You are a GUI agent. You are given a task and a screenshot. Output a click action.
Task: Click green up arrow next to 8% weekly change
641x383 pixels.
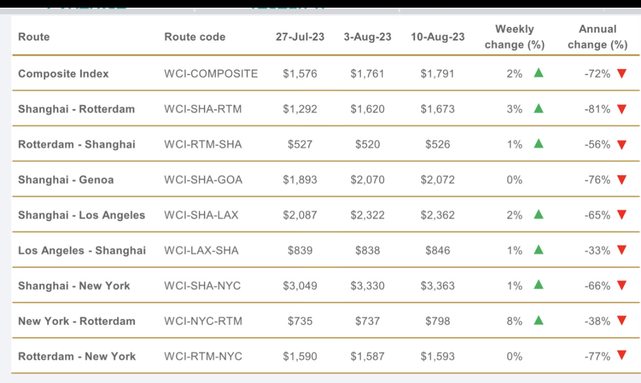pyautogui.click(x=539, y=320)
